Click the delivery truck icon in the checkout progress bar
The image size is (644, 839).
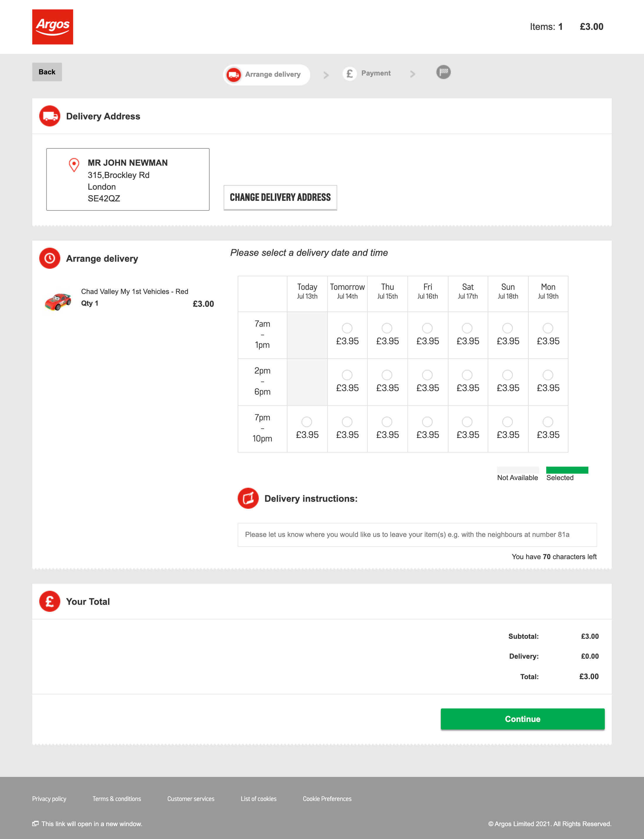pos(234,74)
